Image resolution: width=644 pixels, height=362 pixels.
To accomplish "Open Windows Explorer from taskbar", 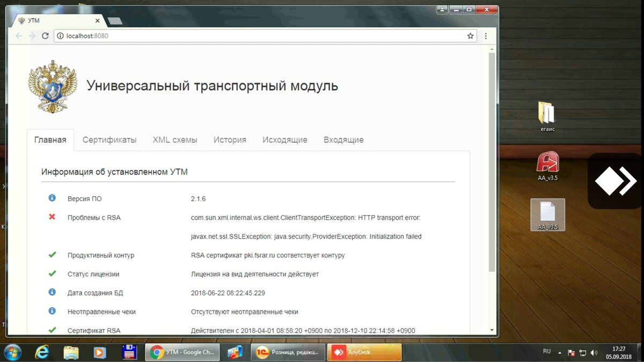I will pos(71,352).
